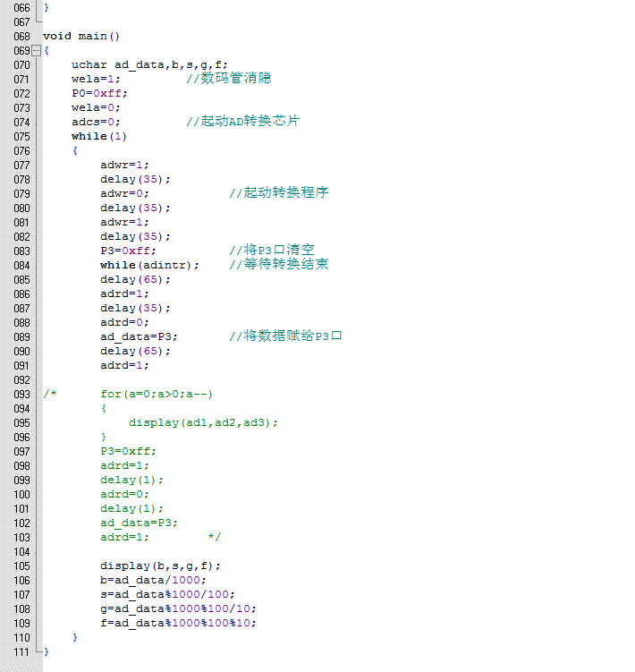This screenshot has width=635, height=672.
Task: Click commented 'ad_data=P3;' on line 102
Action: [139, 523]
